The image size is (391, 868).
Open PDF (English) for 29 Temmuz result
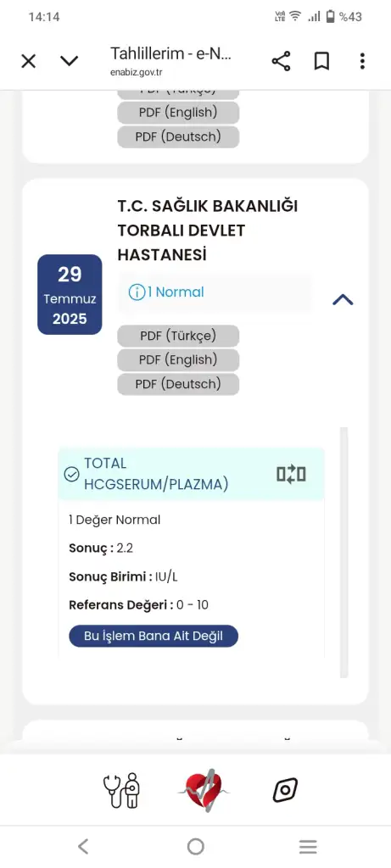[x=178, y=359]
